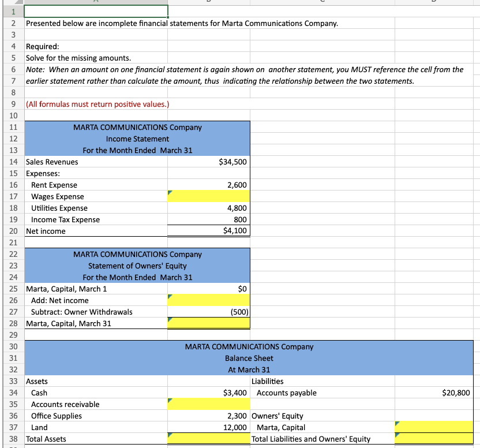Image resolution: width=480 pixels, height=448 pixels.
Task: Select the 'Sales Revenues' label cell
Action: click(x=96, y=162)
